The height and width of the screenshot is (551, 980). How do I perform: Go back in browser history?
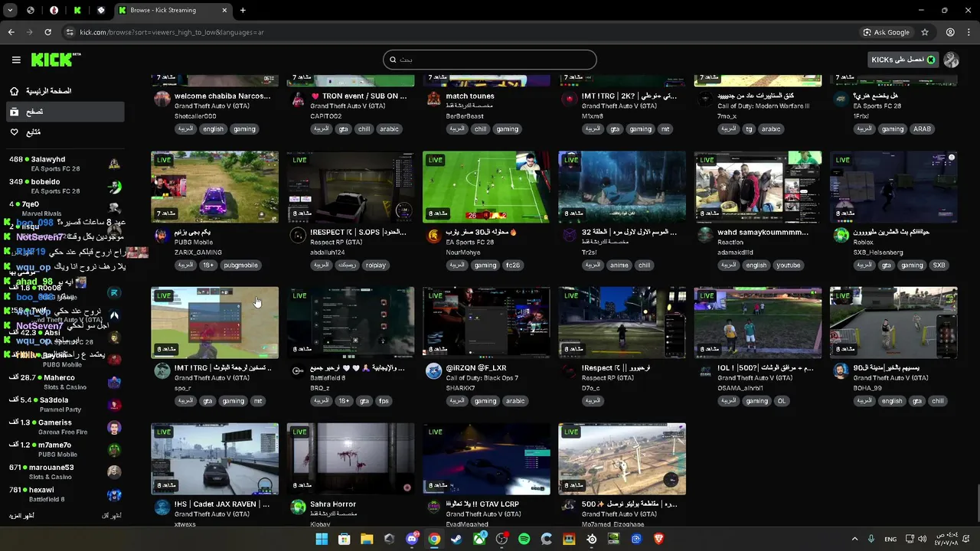pyautogui.click(x=11, y=32)
